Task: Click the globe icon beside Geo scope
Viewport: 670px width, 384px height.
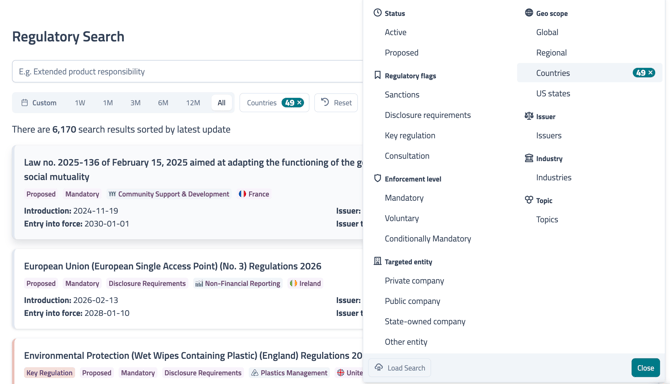Action: pos(529,13)
